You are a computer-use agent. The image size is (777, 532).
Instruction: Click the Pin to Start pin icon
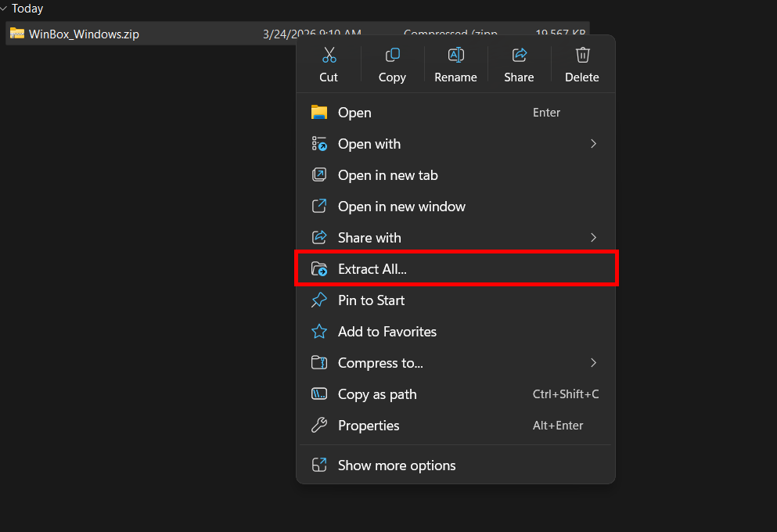click(319, 300)
